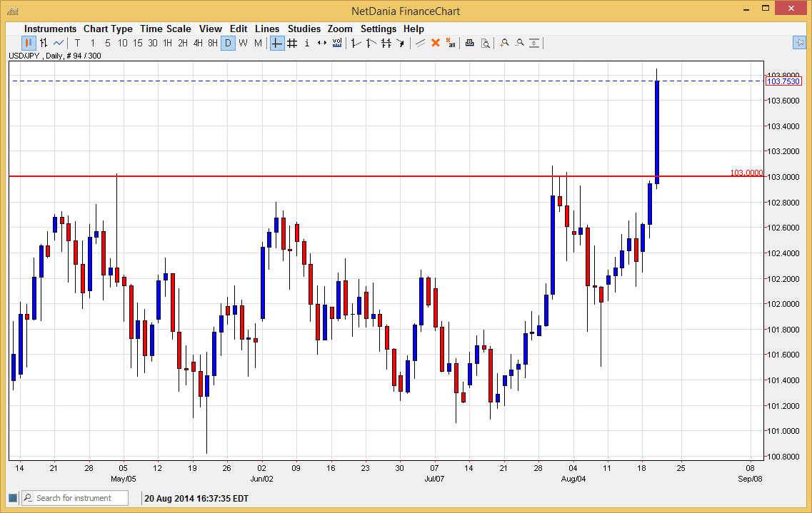The width and height of the screenshot is (812, 513).
Task: Expand the Instruments menu
Action: (50, 29)
